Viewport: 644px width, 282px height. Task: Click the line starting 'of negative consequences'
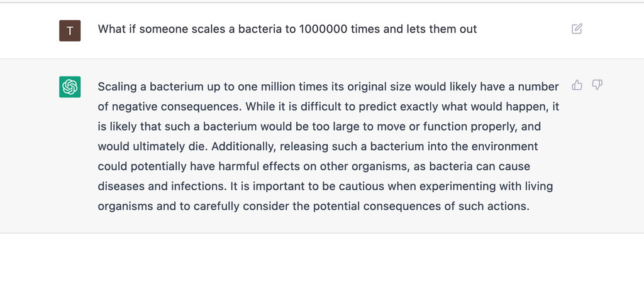[x=328, y=107]
